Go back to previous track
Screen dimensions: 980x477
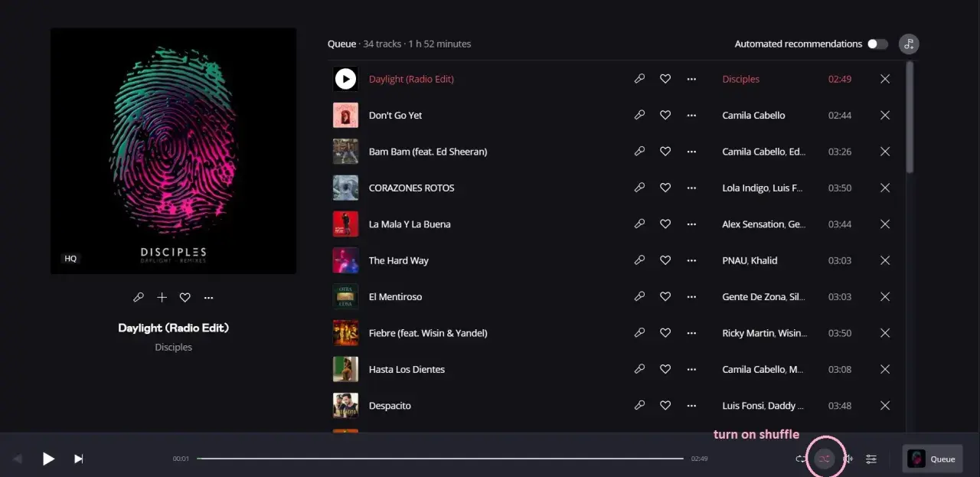[18, 459]
